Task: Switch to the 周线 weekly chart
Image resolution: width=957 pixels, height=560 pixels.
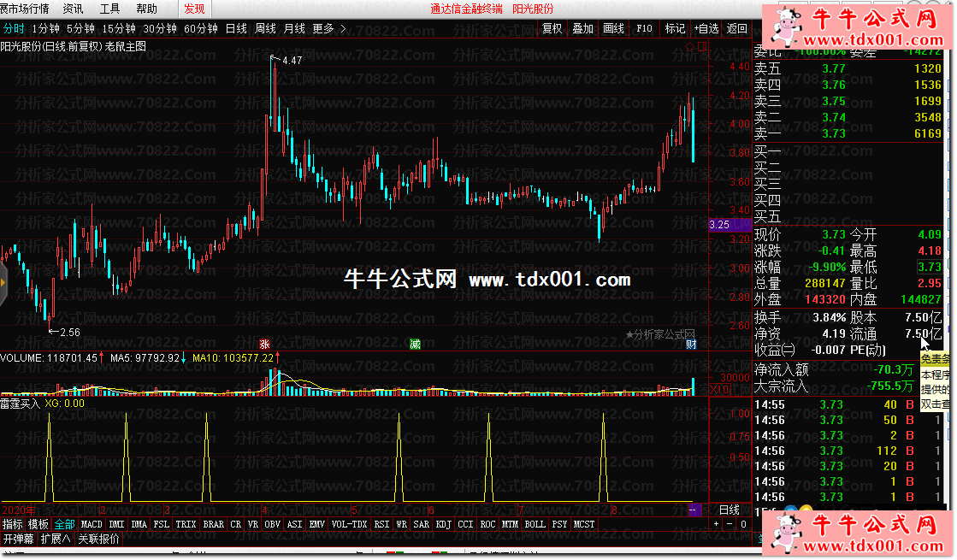Action: (x=265, y=29)
